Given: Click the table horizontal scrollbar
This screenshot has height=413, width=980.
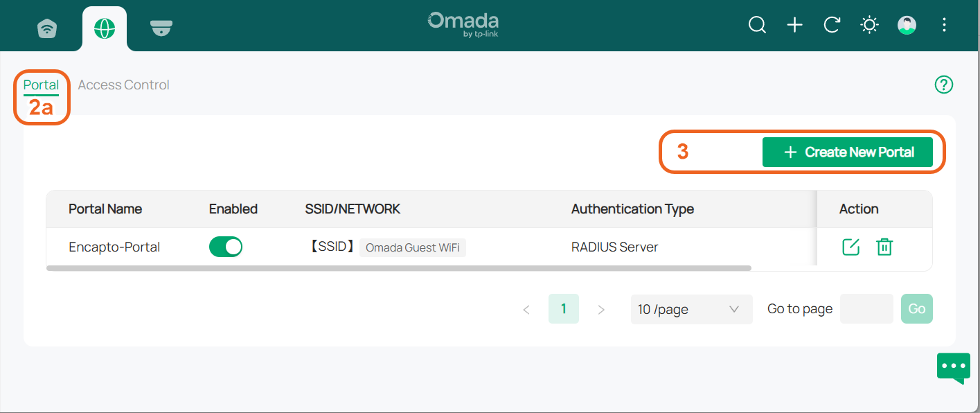Looking at the screenshot, I should click(x=399, y=267).
